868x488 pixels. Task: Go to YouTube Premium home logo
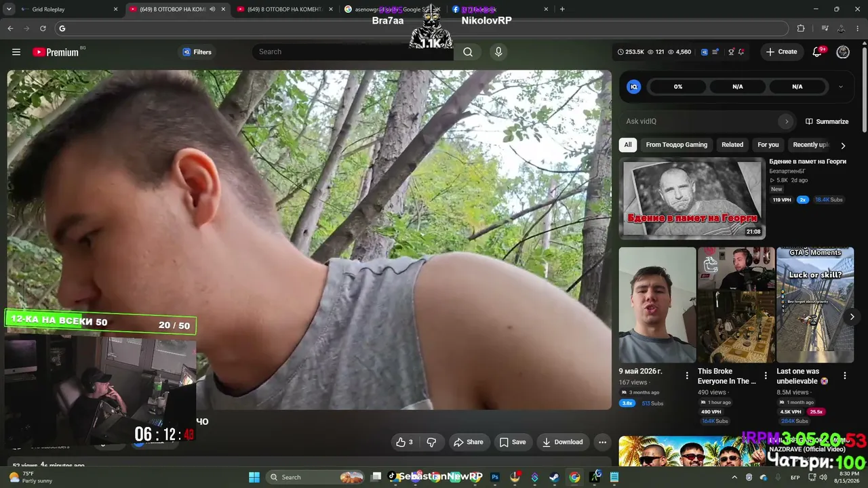pyautogui.click(x=56, y=52)
